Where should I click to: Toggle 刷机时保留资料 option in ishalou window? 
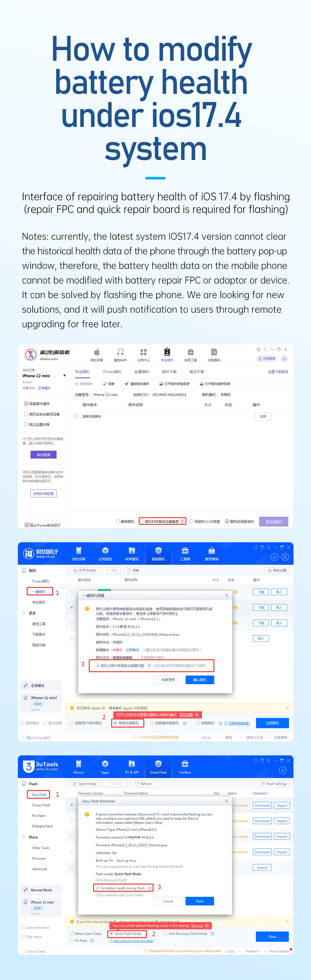click(x=227, y=521)
